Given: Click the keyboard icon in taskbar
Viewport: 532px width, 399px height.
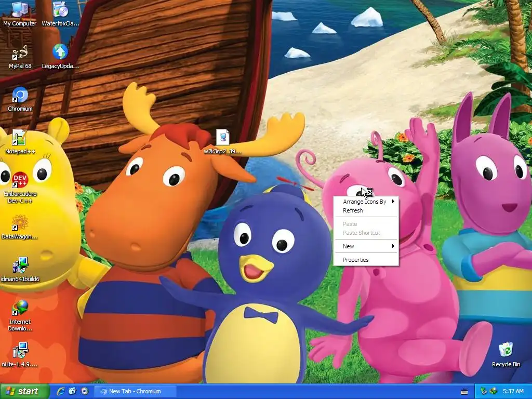Looking at the screenshot, I should point(464,392).
